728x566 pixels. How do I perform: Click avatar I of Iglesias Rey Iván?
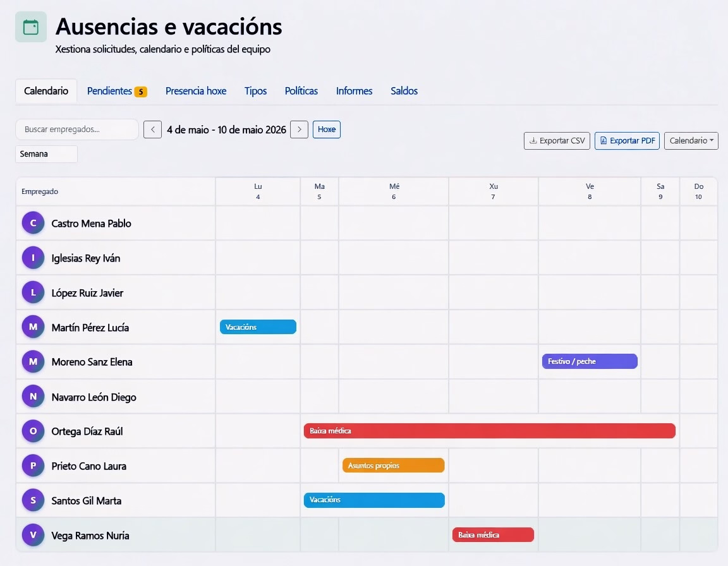point(33,258)
